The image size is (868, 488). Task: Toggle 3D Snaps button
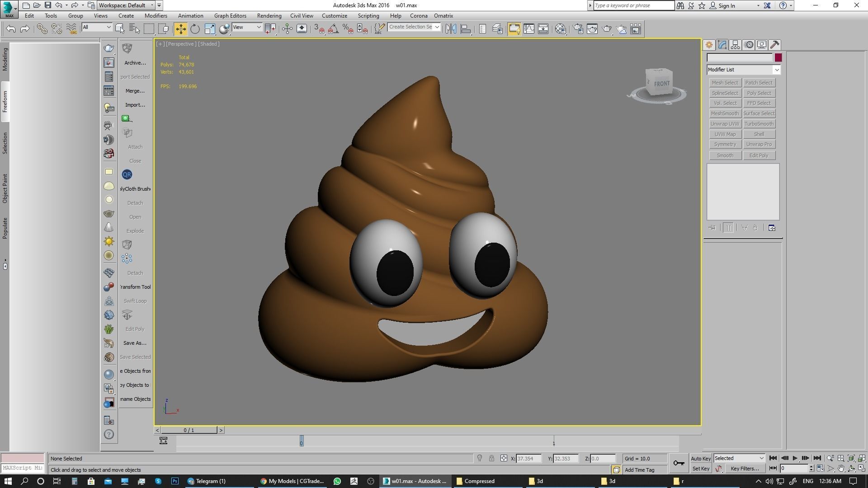[319, 29]
